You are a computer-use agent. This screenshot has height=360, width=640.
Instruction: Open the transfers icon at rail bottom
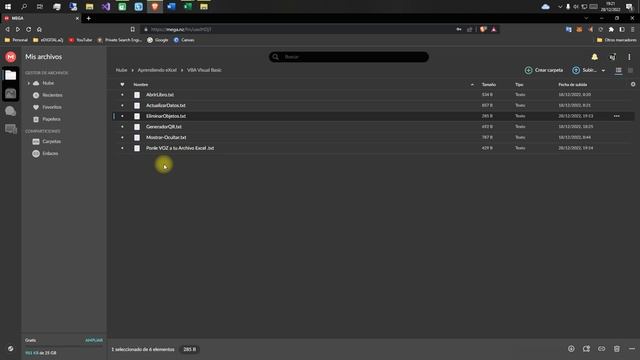click(x=11, y=349)
